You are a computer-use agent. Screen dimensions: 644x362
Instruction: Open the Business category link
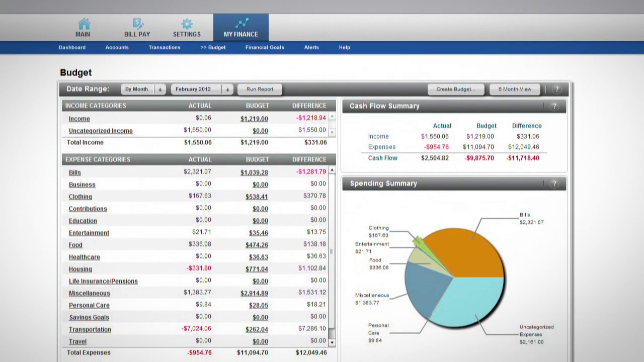[82, 185]
